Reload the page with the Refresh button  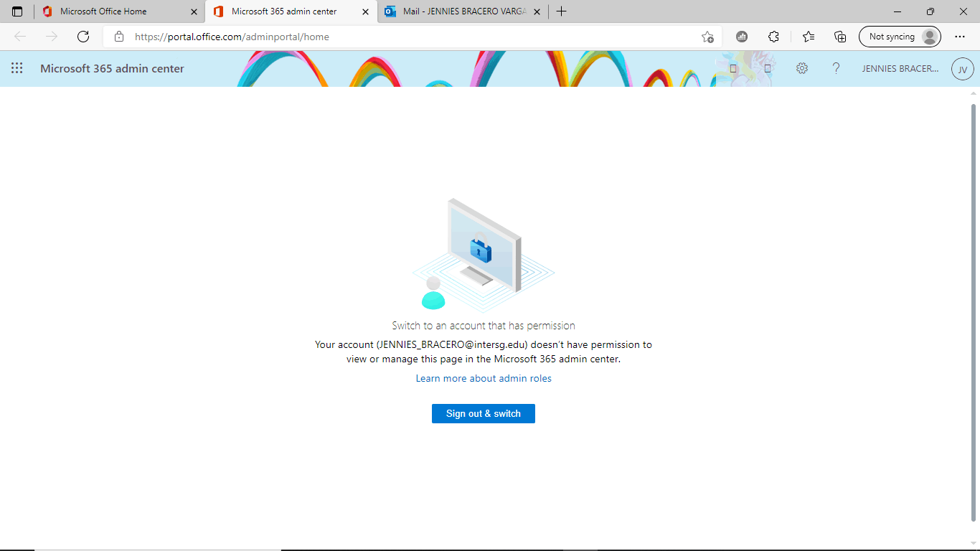point(83,37)
